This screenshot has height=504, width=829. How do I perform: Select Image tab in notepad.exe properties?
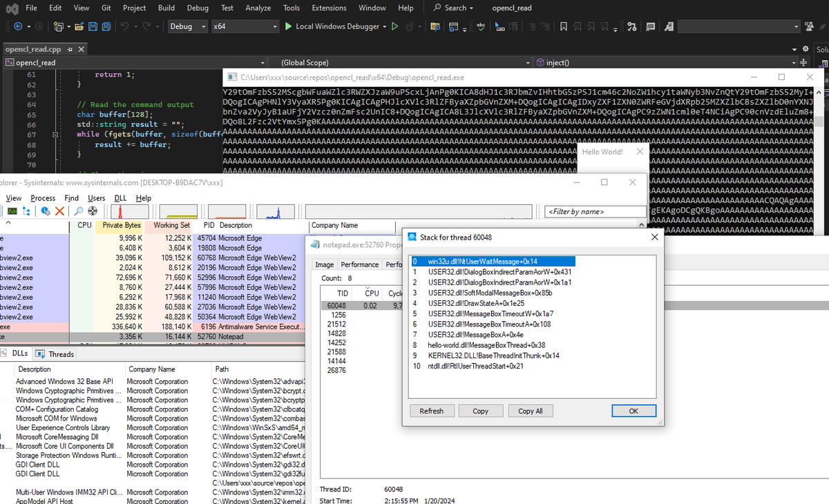pos(324,264)
